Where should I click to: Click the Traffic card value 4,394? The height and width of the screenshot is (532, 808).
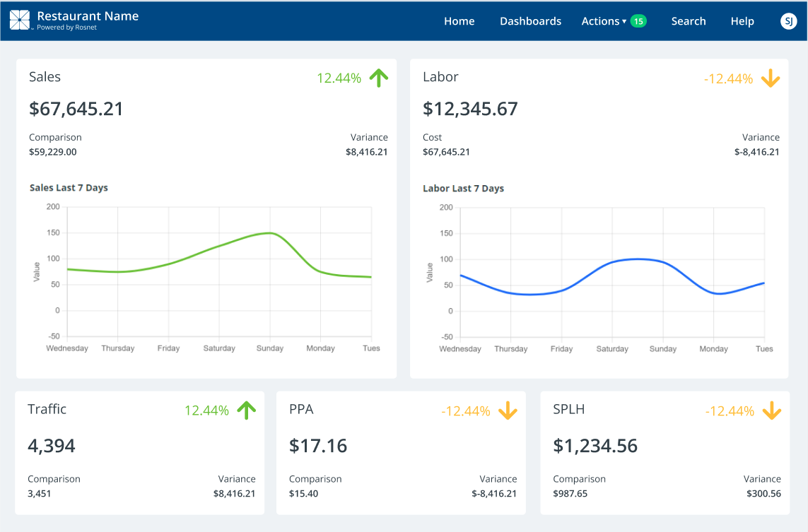(52, 446)
